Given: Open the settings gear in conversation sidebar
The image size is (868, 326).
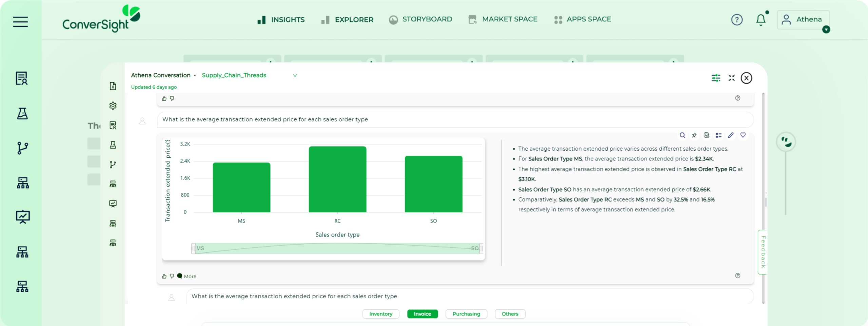Looking at the screenshot, I should pos(113,106).
